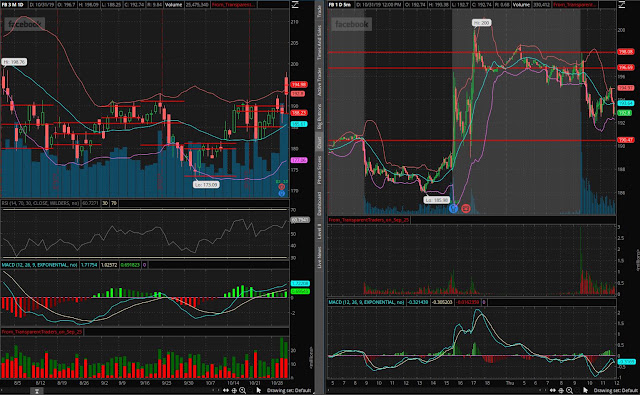Click the RSI study title label
Screen dimensions: 640x395
pos(40,203)
